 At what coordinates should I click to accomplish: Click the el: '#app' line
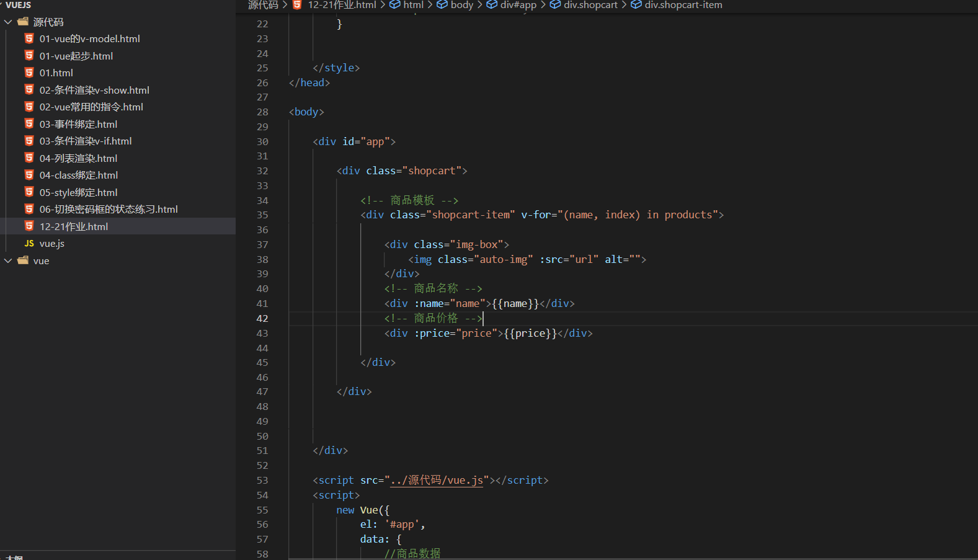[x=393, y=524]
